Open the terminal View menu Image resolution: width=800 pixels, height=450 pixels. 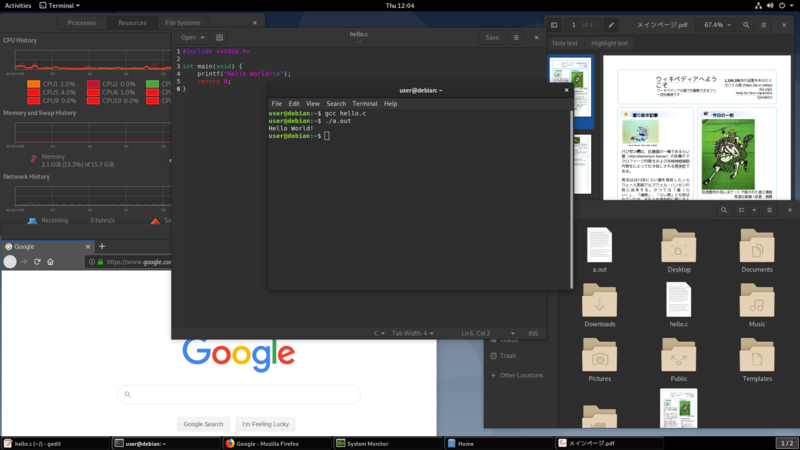pos(313,104)
